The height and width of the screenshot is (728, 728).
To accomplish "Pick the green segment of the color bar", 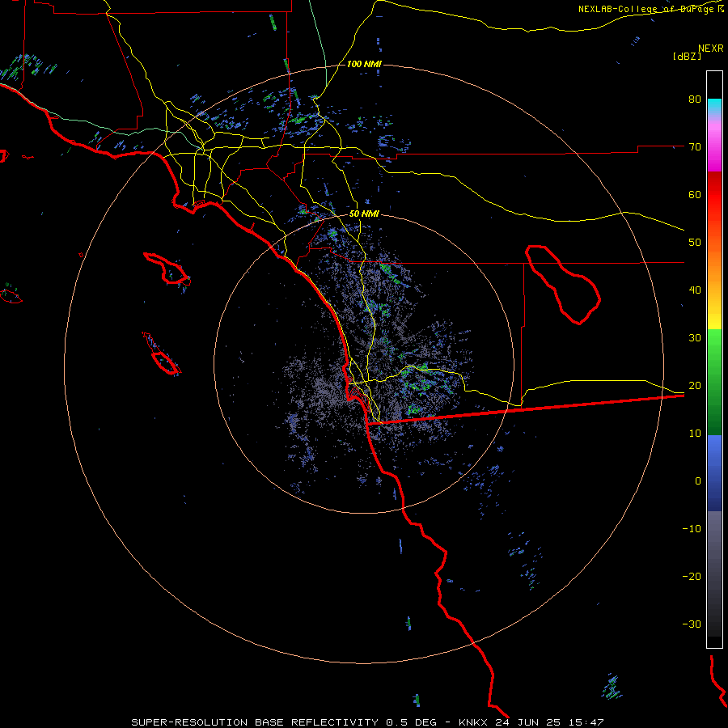I will [x=714, y=382].
